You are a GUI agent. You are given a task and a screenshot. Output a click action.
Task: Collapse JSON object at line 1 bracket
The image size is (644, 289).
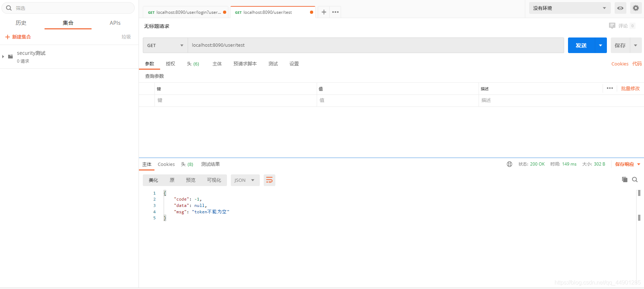165,193
